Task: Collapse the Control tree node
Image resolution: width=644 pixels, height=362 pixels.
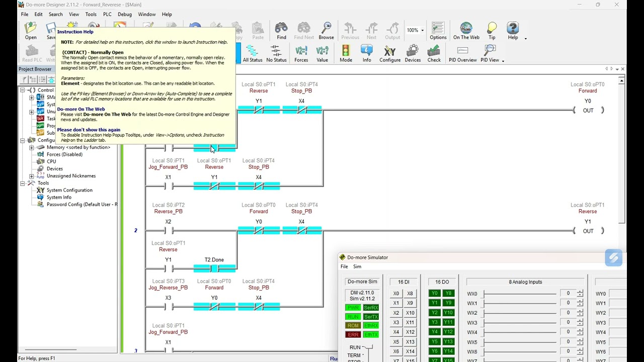Action: click(x=23, y=90)
